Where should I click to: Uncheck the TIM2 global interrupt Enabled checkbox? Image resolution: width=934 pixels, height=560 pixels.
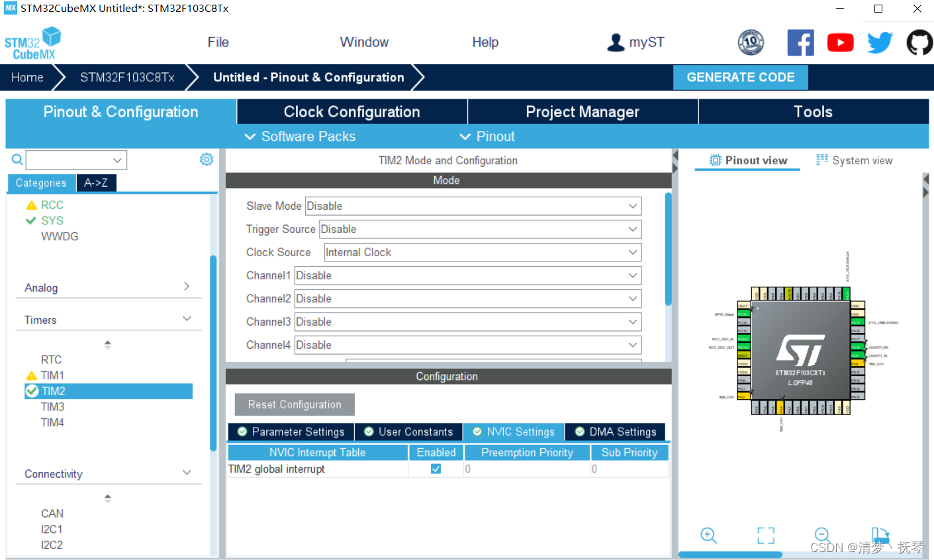tap(436, 469)
